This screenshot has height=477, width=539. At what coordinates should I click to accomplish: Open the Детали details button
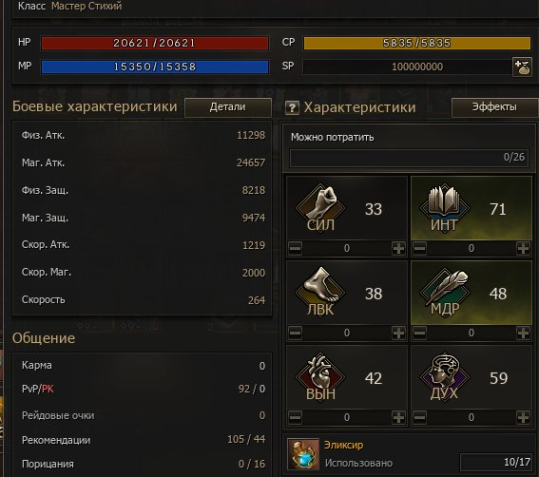click(x=228, y=107)
